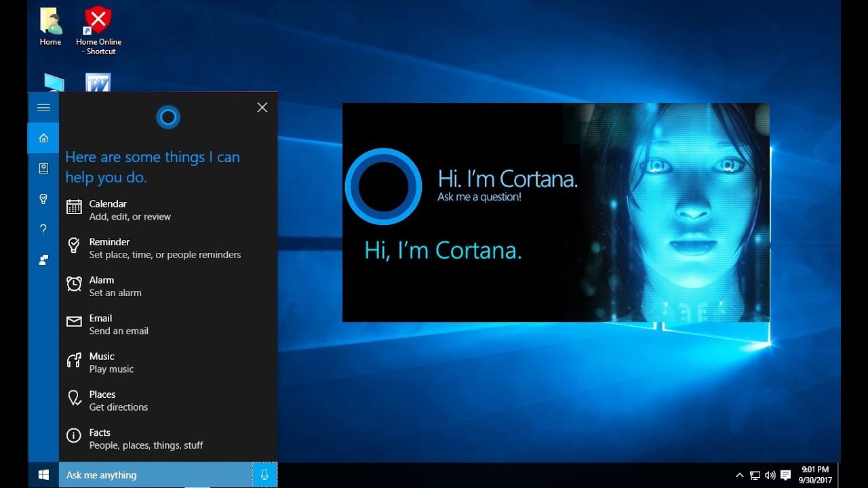Click the Email envelope icon
This screenshot has width=868, height=488.
(x=74, y=322)
